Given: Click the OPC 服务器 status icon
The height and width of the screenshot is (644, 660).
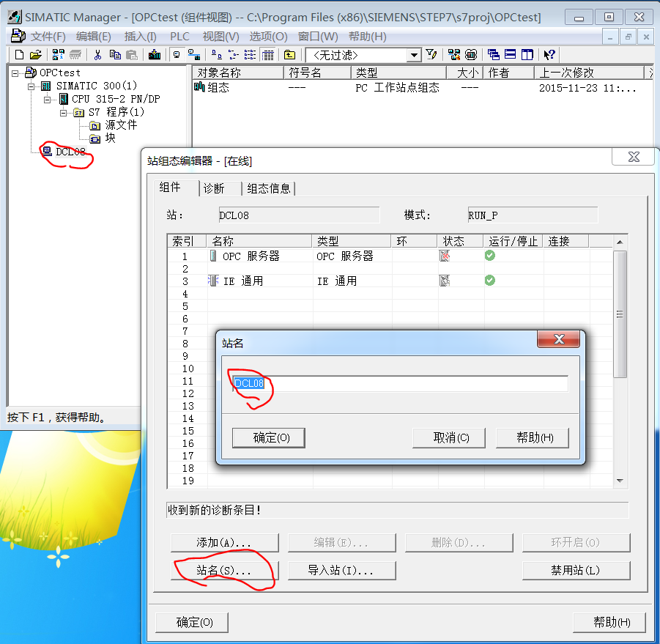Looking at the screenshot, I should click(x=445, y=256).
